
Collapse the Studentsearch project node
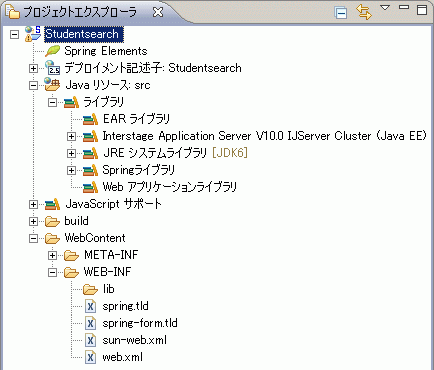point(14,34)
